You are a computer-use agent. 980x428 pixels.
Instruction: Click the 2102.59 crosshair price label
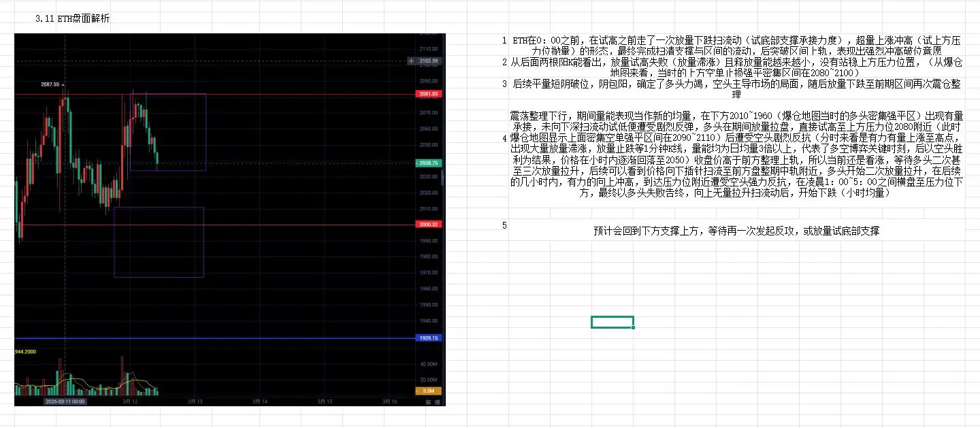click(x=429, y=61)
